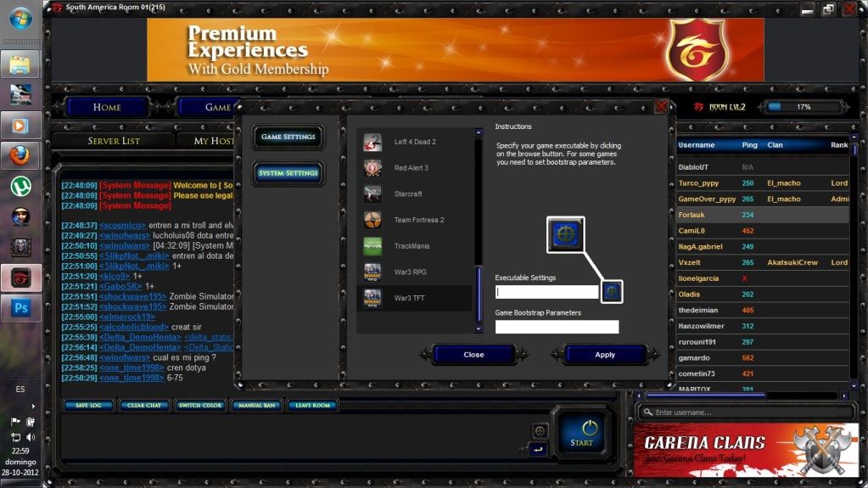Open game settings icon beside chat input
This screenshot has width=868, height=488.
point(540,430)
